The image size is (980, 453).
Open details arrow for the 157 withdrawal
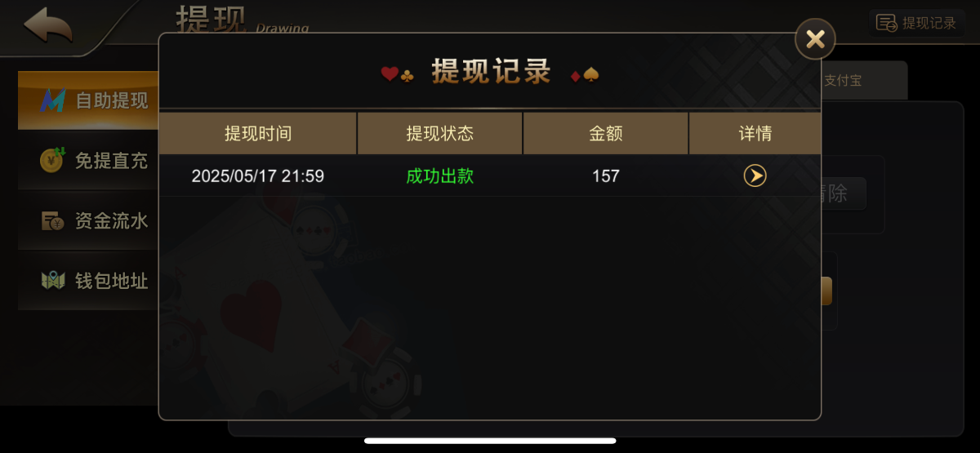click(755, 175)
